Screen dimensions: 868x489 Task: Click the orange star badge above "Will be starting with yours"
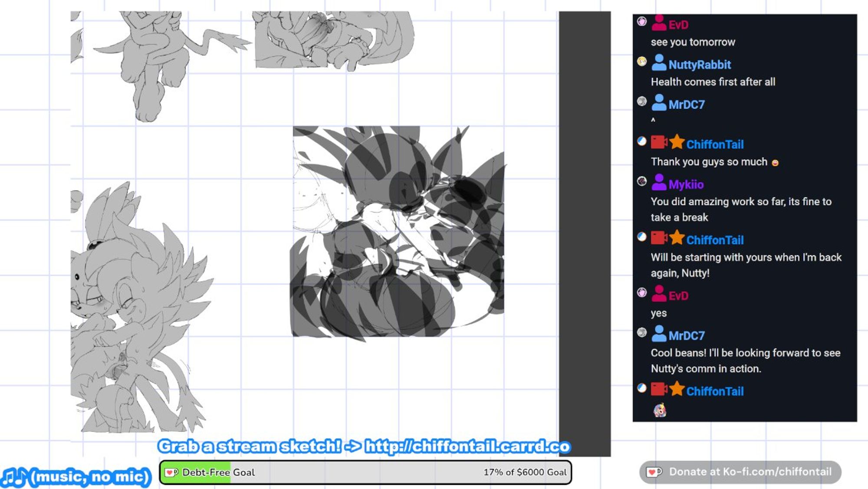click(x=677, y=237)
